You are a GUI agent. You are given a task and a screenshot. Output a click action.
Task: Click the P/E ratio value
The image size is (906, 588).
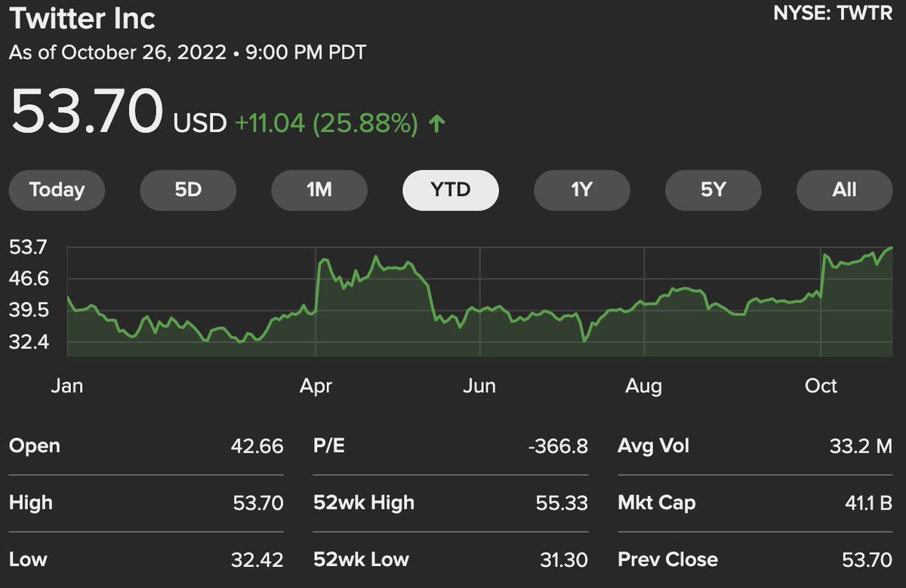pos(559,446)
